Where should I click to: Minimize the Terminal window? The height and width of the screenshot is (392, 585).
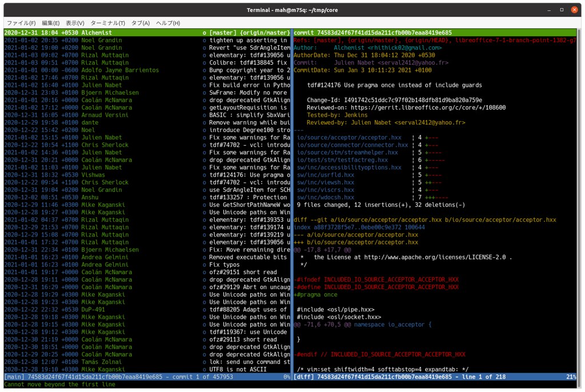pyautogui.click(x=549, y=10)
